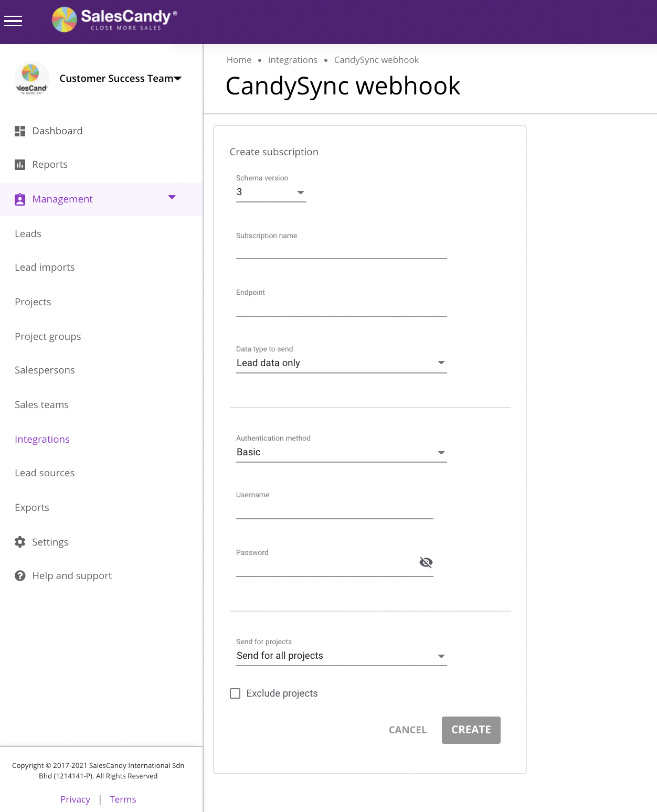This screenshot has width=657, height=812.
Task: Click the Settings gear icon
Action: pyautogui.click(x=20, y=542)
